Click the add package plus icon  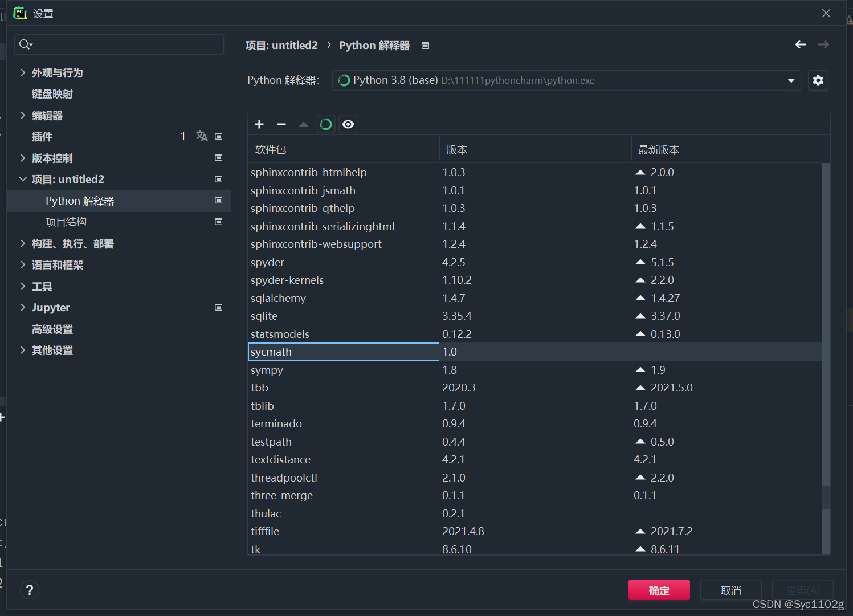(x=259, y=124)
